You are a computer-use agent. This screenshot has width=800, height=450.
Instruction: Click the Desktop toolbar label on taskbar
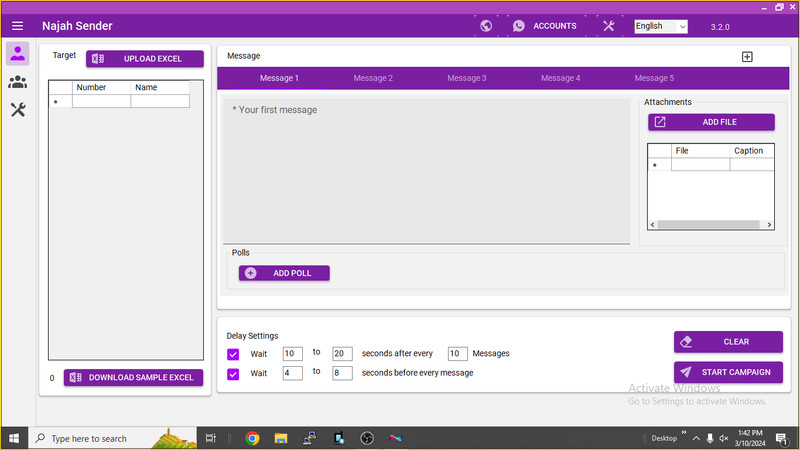coord(664,438)
